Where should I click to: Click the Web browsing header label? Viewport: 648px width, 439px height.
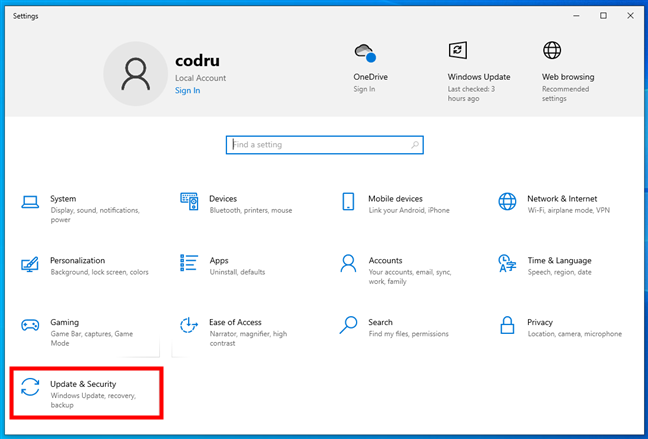568,77
